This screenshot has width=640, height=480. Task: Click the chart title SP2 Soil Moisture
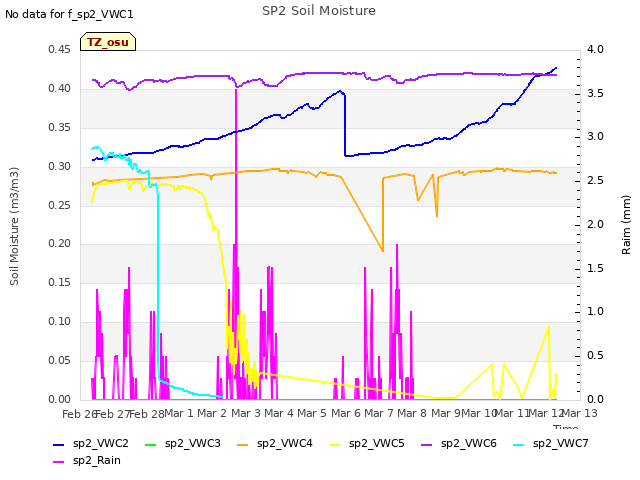[x=319, y=11]
